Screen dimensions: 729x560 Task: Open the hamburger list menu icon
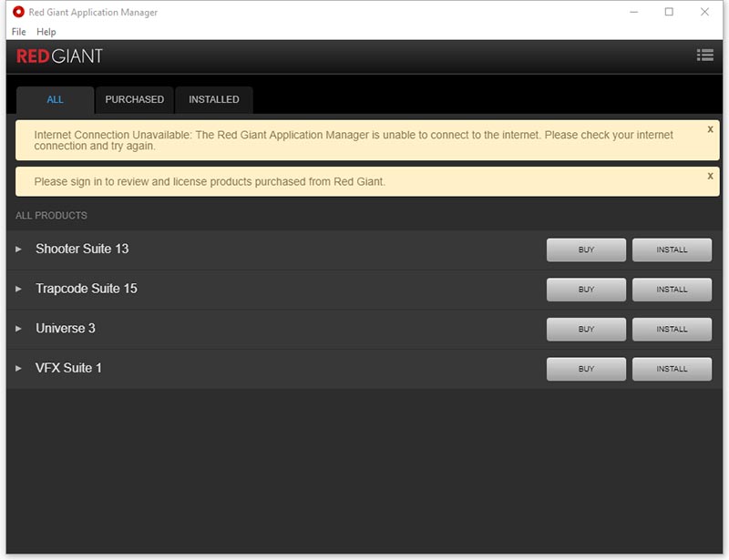click(x=704, y=56)
